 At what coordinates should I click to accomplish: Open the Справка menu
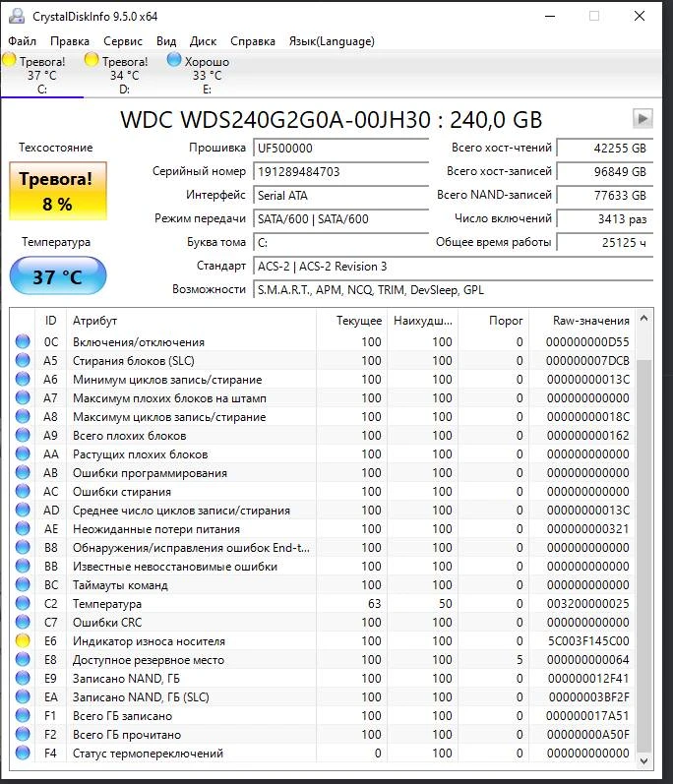tap(253, 41)
